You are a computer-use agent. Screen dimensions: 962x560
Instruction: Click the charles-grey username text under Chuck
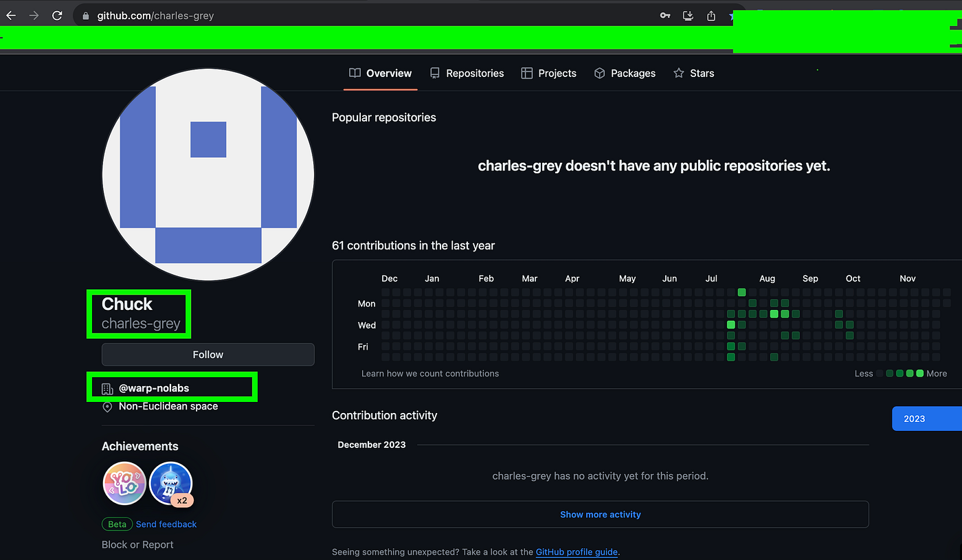click(141, 324)
